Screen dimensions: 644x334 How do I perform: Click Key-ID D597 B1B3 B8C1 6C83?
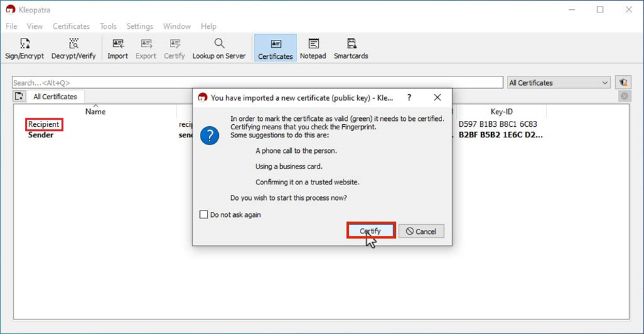498,124
